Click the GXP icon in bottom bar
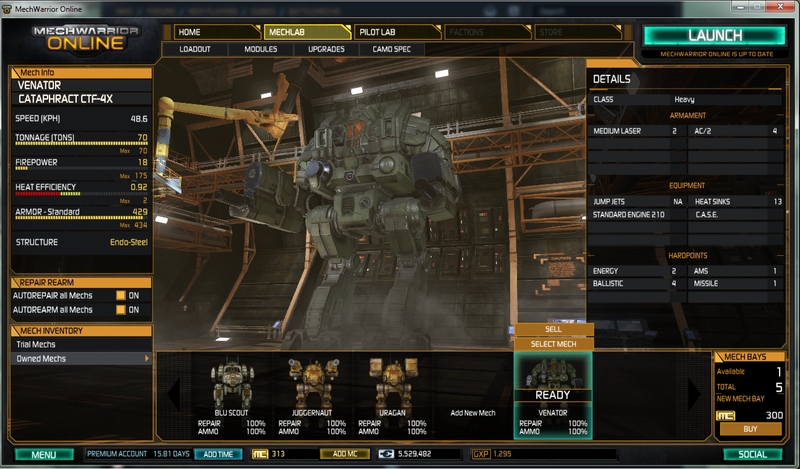Viewport: 800px width, 469px height. coord(479,454)
